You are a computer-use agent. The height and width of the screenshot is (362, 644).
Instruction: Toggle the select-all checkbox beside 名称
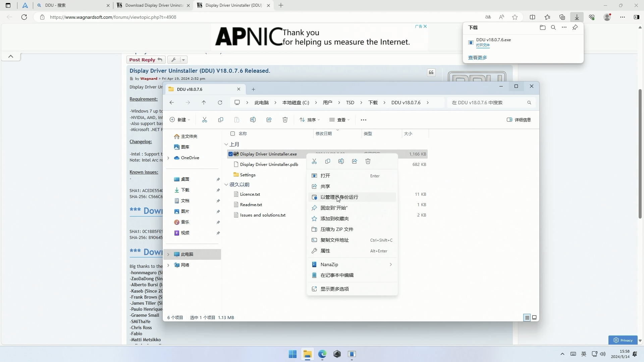(x=233, y=134)
